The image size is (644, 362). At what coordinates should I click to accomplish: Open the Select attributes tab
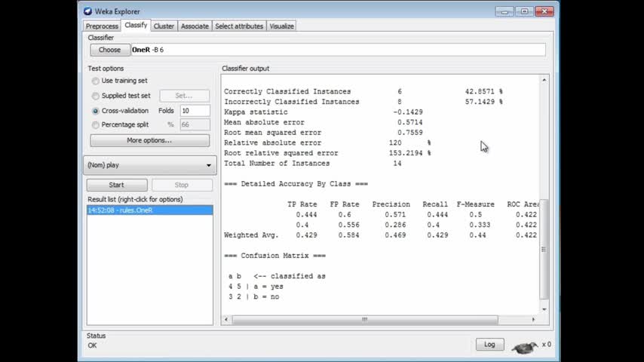(x=239, y=26)
